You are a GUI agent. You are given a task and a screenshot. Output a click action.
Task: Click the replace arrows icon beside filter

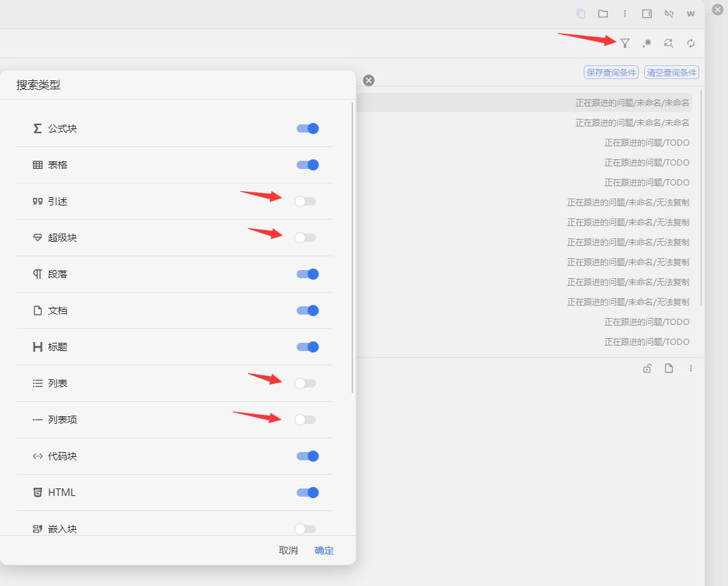668,43
